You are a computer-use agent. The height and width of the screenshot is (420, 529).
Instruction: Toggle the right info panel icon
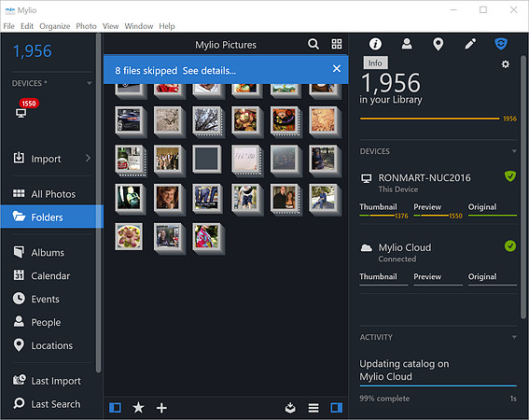(x=337, y=408)
